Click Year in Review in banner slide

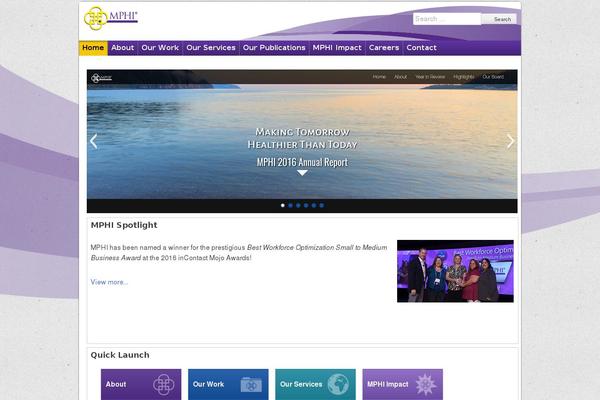(x=430, y=77)
